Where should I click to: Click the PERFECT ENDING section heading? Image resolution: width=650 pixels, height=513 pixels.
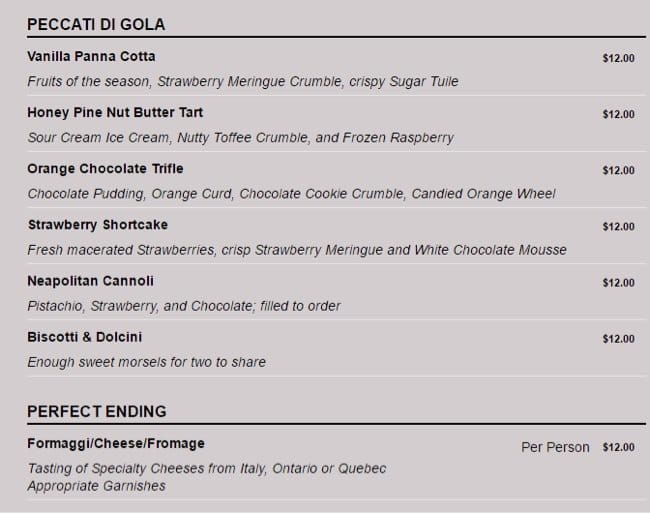click(96, 411)
